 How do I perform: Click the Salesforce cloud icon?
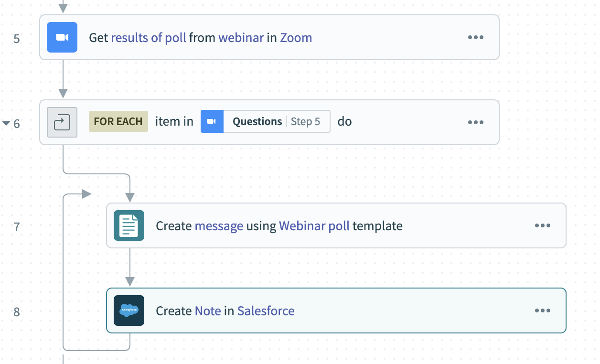(129, 310)
